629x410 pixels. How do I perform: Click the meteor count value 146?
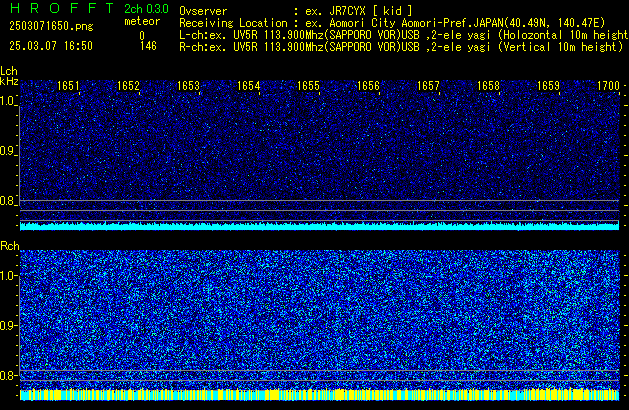tap(148, 46)
